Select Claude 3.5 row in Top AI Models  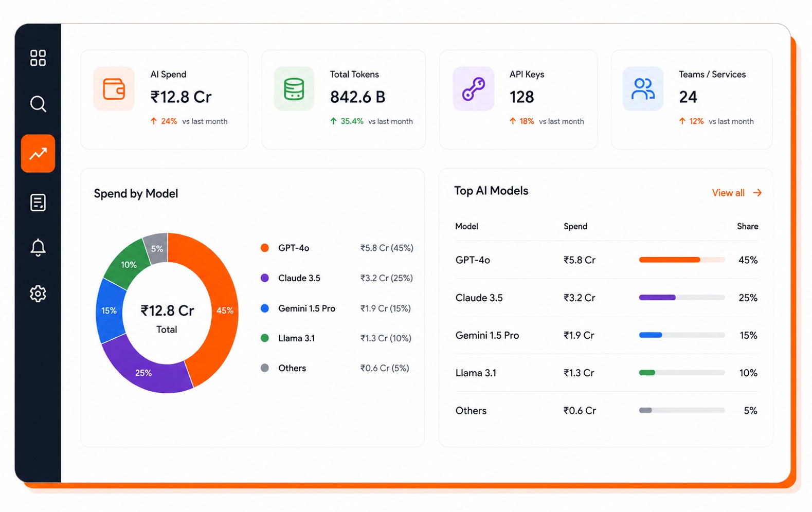[607, 298]
